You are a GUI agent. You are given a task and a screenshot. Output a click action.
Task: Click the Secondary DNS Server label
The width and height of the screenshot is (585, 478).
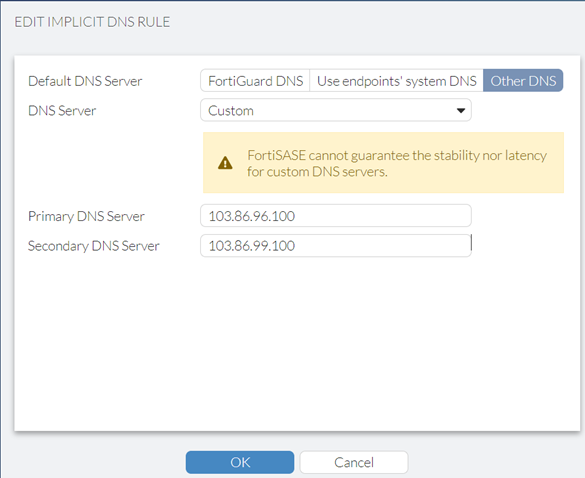94,246
